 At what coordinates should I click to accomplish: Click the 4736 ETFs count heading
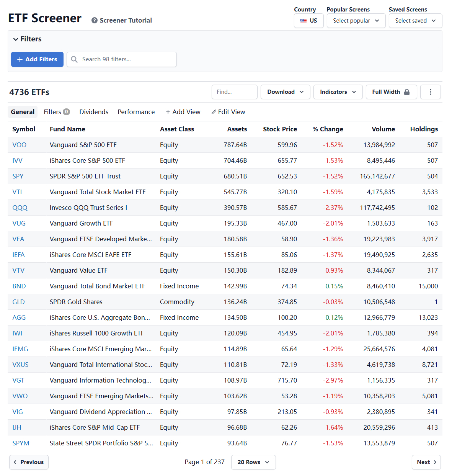coord(29,92)
